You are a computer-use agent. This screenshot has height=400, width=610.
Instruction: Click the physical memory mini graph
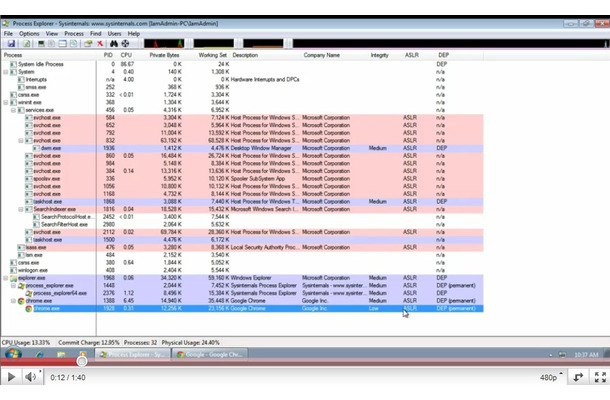263,44
